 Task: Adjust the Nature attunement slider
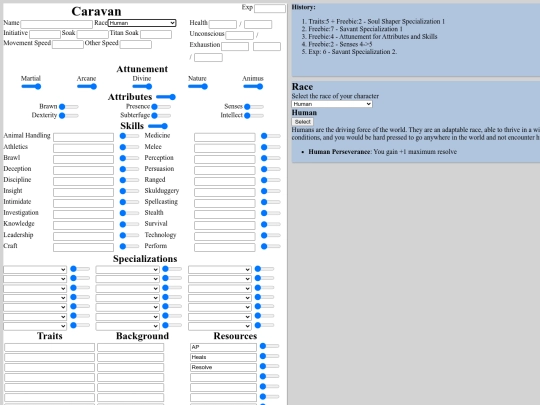point(198,86)
